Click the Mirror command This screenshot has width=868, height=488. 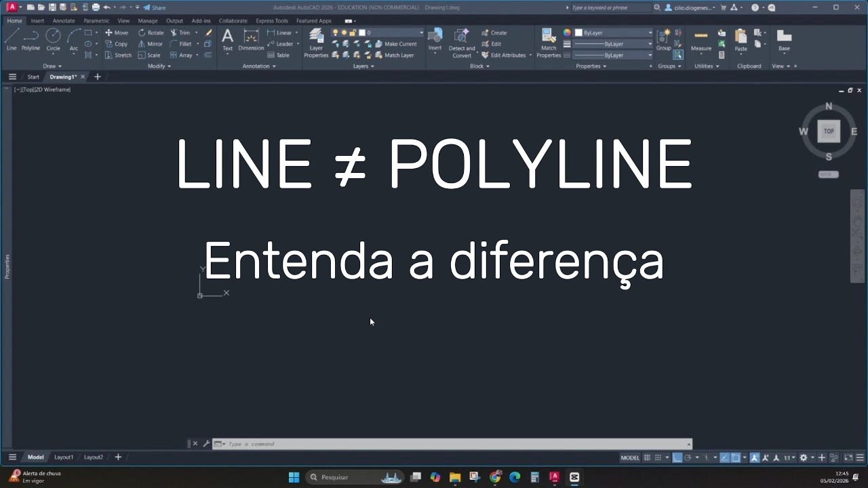tap(150, 44)
